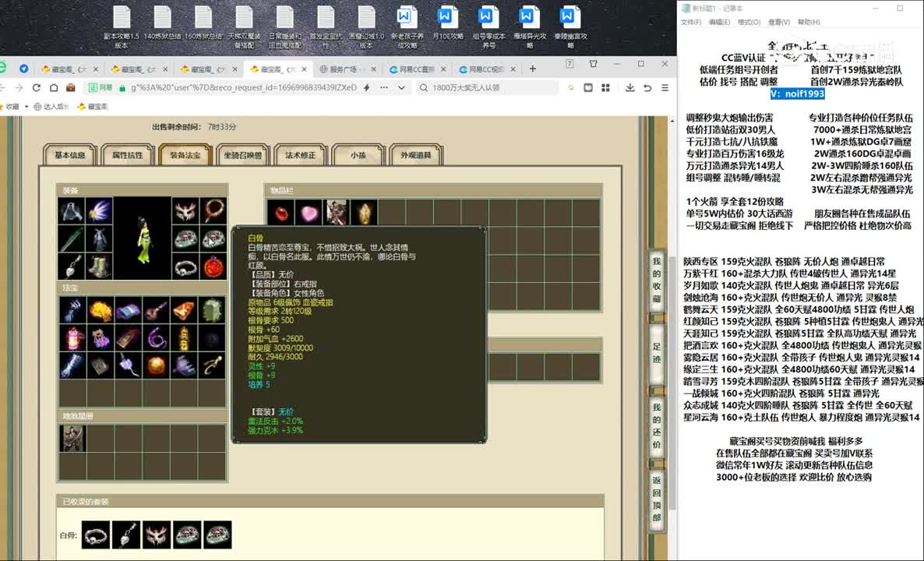Screen dimensions: 924x561
Task: Expand the address bar dropdown chevron
Action: click(x=401, y=88)
